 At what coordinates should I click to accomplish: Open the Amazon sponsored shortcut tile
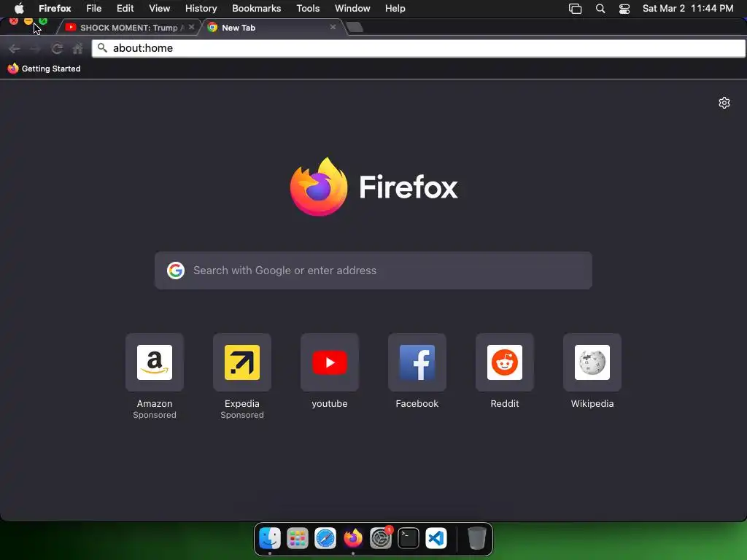pos(155,362)
